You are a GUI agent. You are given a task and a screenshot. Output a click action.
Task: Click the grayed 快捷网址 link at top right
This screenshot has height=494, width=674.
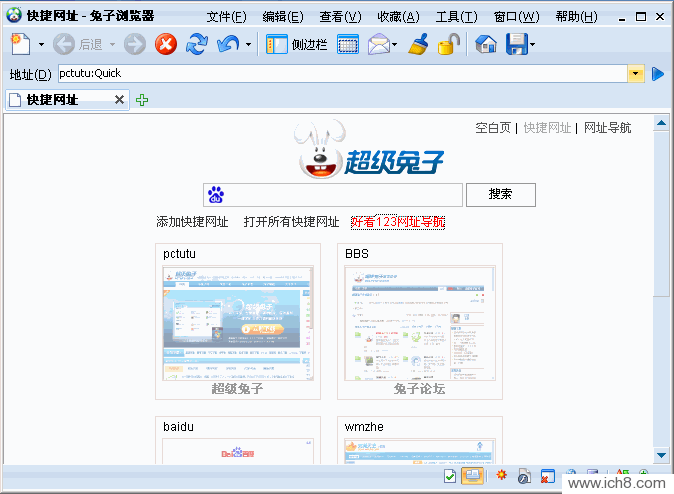point(547,128)
